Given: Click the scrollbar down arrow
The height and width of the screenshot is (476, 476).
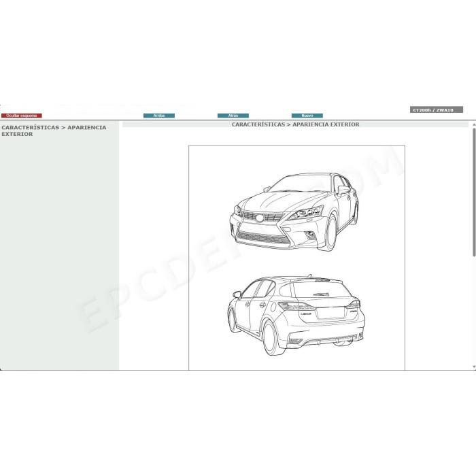Looking at the screenshot, I should [474, 367].
